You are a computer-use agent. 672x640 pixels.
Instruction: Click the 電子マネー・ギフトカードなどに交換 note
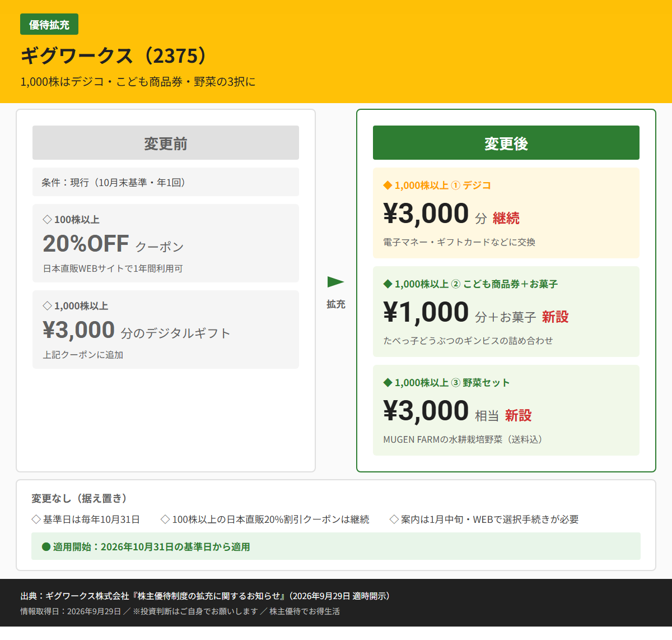click(459, 242)
